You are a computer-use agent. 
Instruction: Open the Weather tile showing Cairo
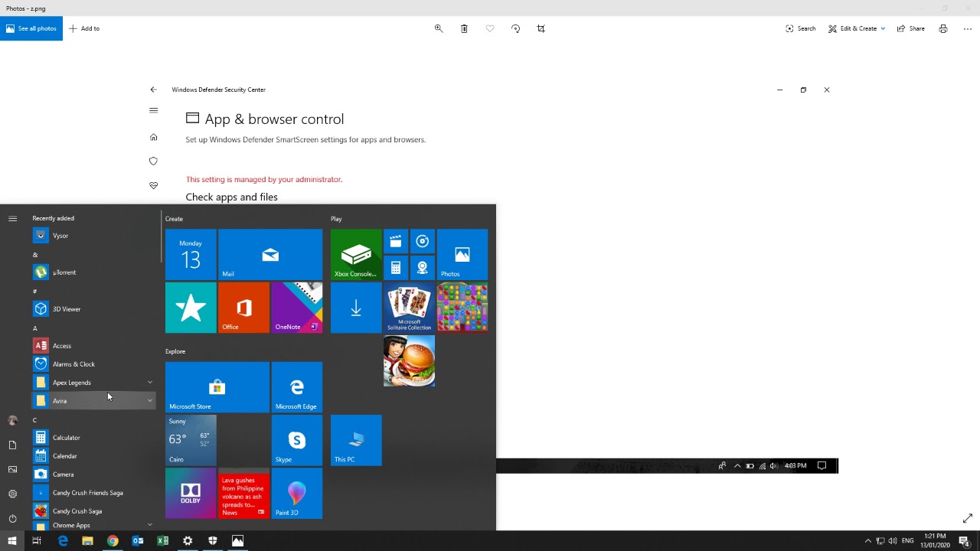tap(191, 440)
